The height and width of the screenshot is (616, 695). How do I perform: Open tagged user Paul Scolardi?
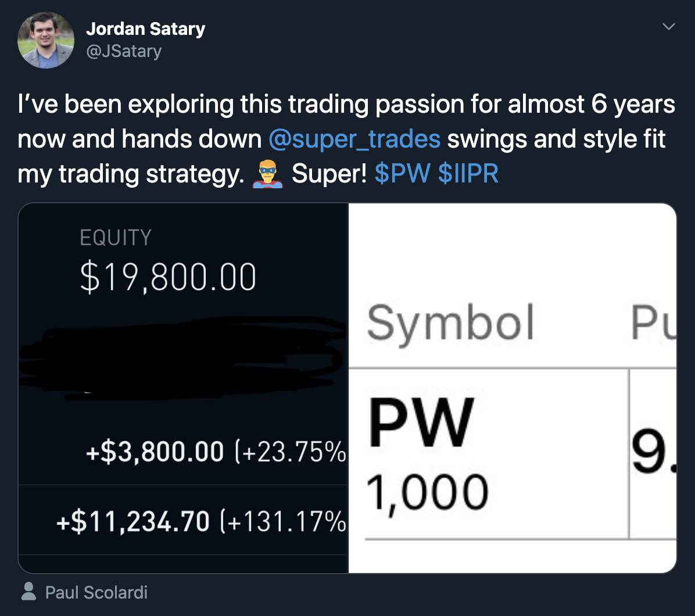coord(96,592)
